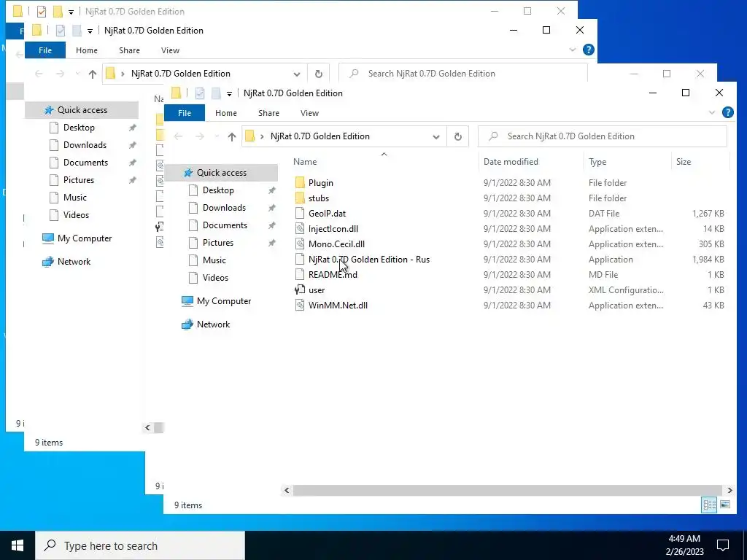Image resolution: width=747 pixels, height=560 pixels.
Task: Open Downloads in the middle window navigation pane
Action: click(85, 145)
